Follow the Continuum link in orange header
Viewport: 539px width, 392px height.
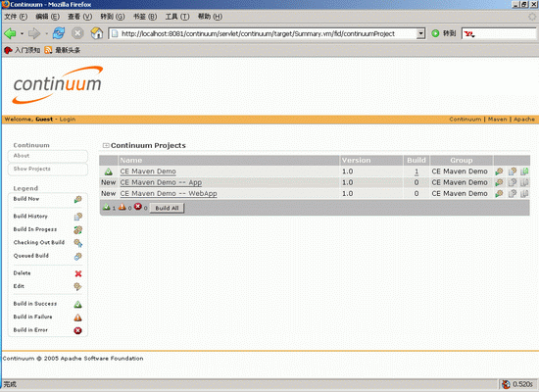465,120
